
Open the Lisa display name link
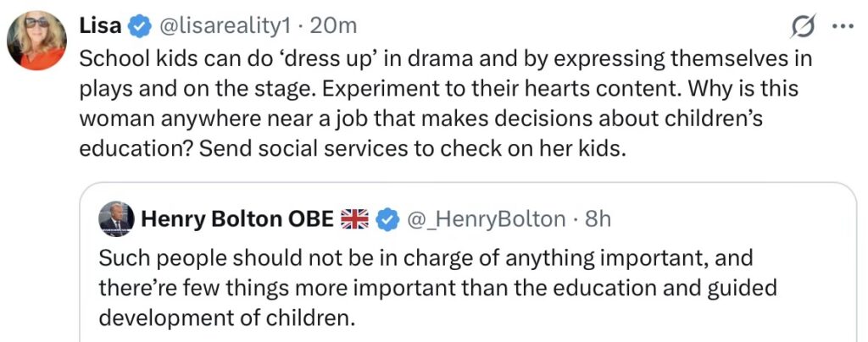100,26
